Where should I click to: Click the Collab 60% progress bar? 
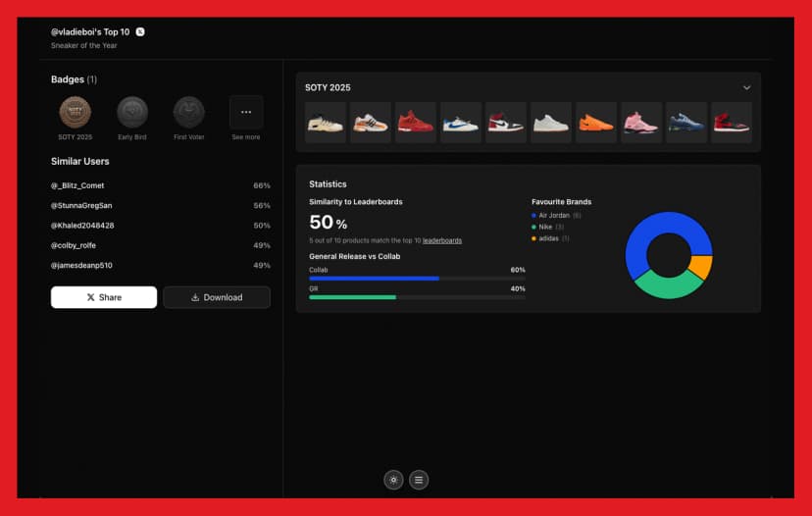(x=417, y=279)
